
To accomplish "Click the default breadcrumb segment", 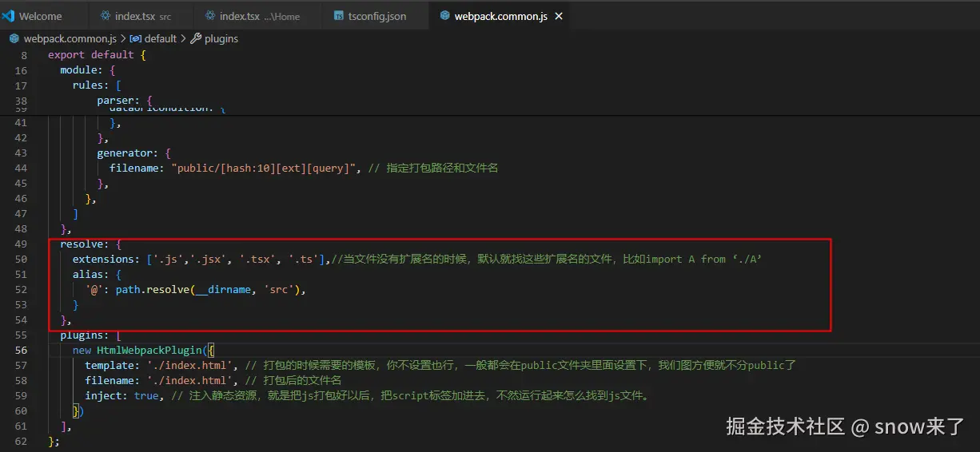I will tap(161, 38).
